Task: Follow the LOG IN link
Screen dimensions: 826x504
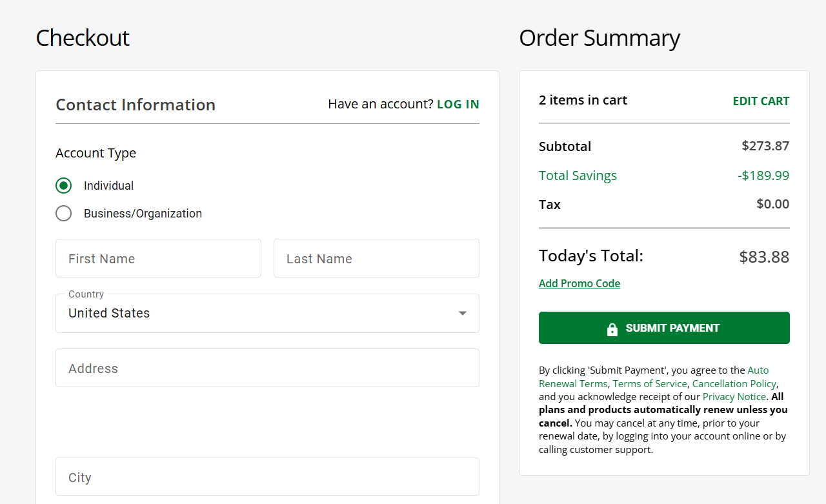Action: pyautogui.click(x=458, y=104)
